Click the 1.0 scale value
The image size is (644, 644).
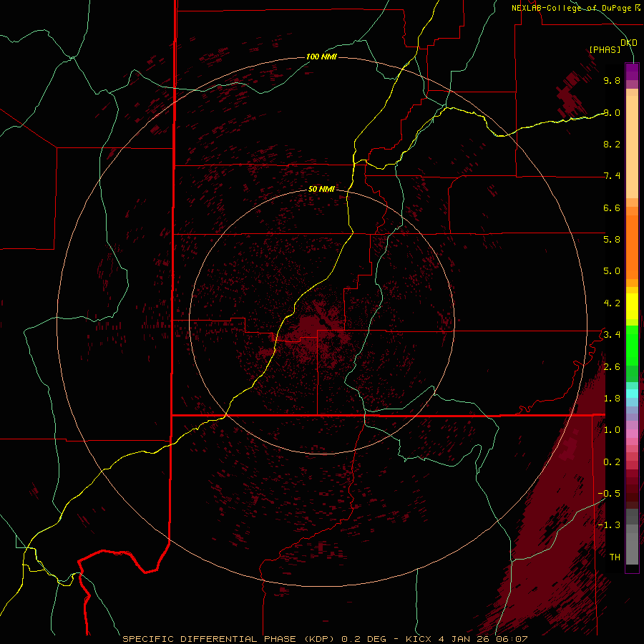pos(612,430)
